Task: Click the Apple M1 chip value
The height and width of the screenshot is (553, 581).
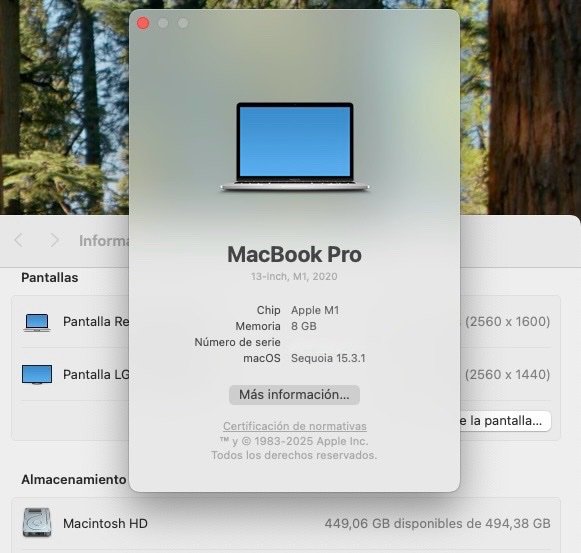Action: pyautogui.click(x=315, y=310)
